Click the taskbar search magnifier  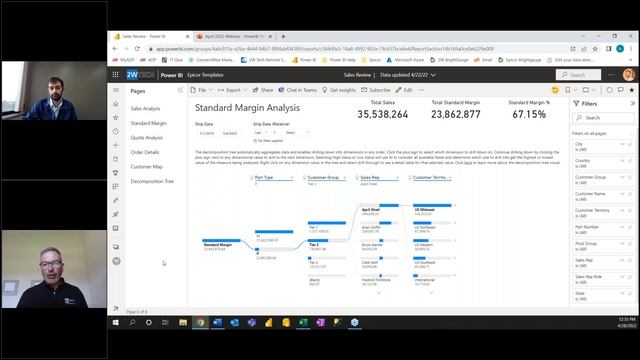click(x=132, y=322)
